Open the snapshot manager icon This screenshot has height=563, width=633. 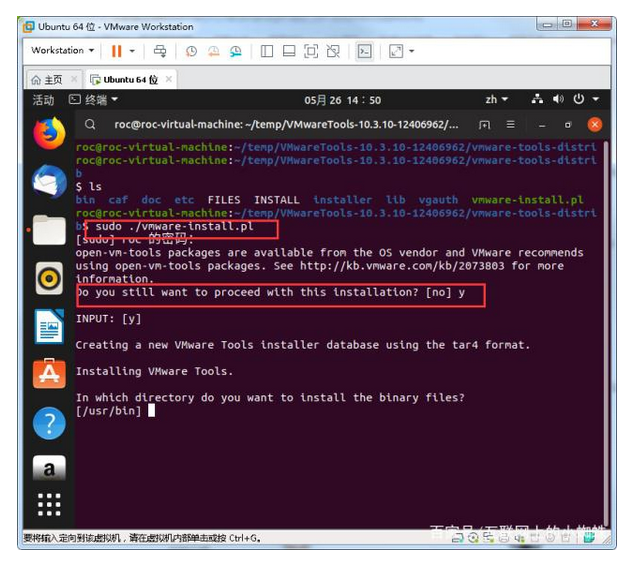click(x=236, y=51)
